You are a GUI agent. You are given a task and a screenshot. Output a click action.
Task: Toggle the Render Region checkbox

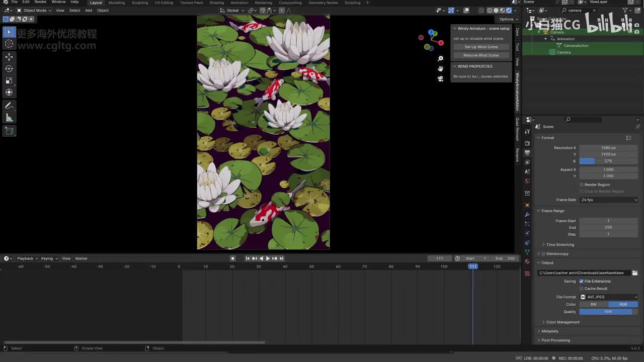582,185
